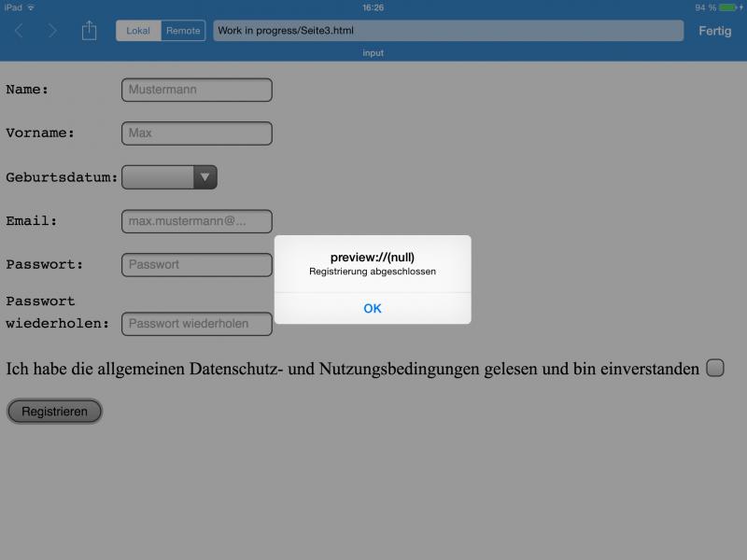Switch to the Lokal segment
The image size is (747, 560).
138,31
